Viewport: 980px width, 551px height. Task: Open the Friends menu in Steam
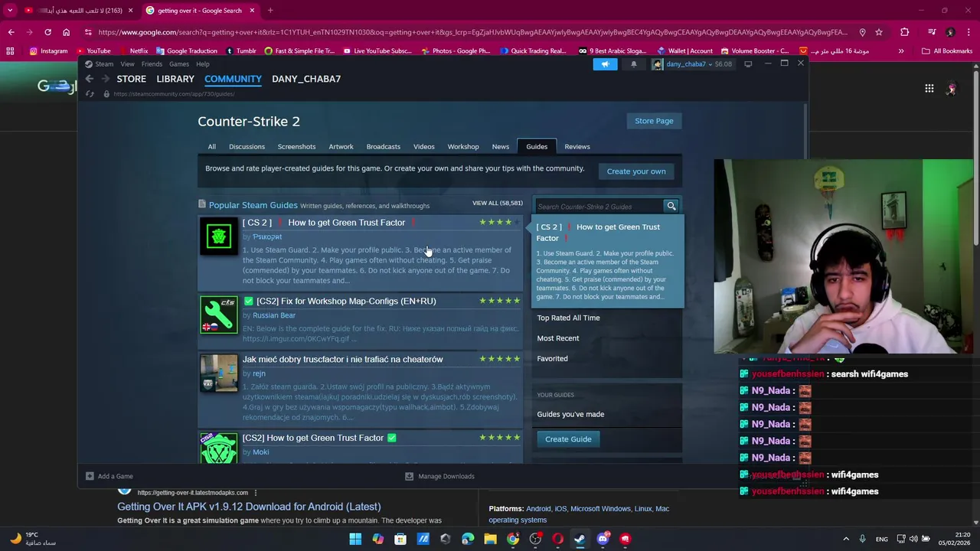pyautogui.click(x=152, y=64)
